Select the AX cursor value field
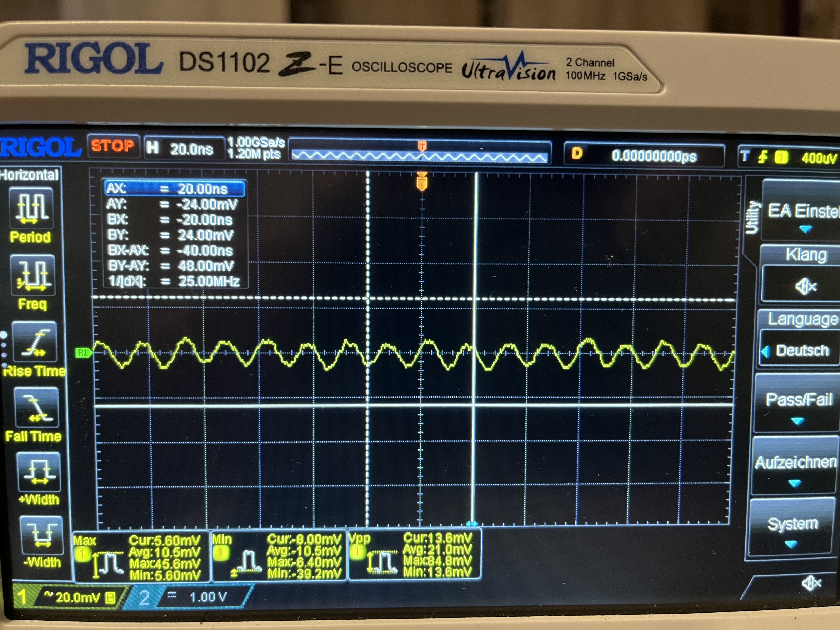 click(x=175, y=188)
